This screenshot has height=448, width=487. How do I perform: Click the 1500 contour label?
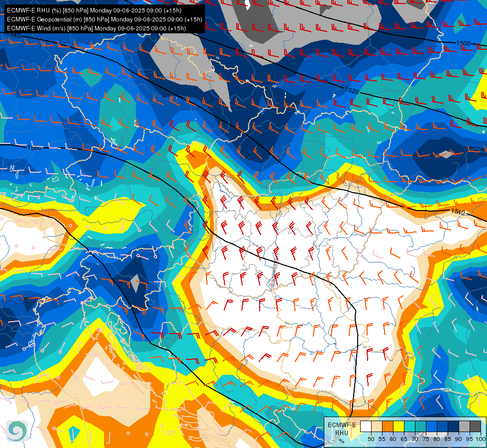[464, 43]
